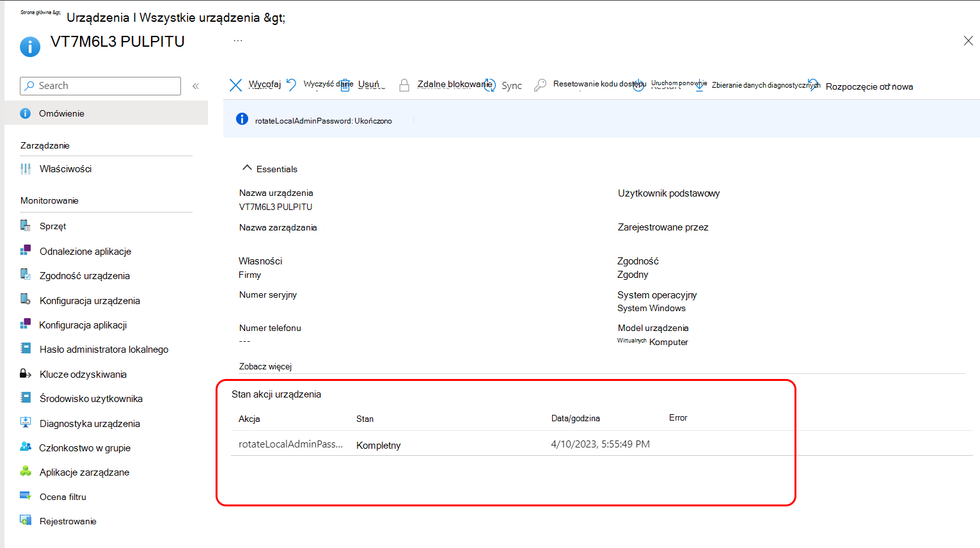Click Rozpoczęcie od nowa label
This screenshot has height=548, width=980.
[x=869, y=86]
